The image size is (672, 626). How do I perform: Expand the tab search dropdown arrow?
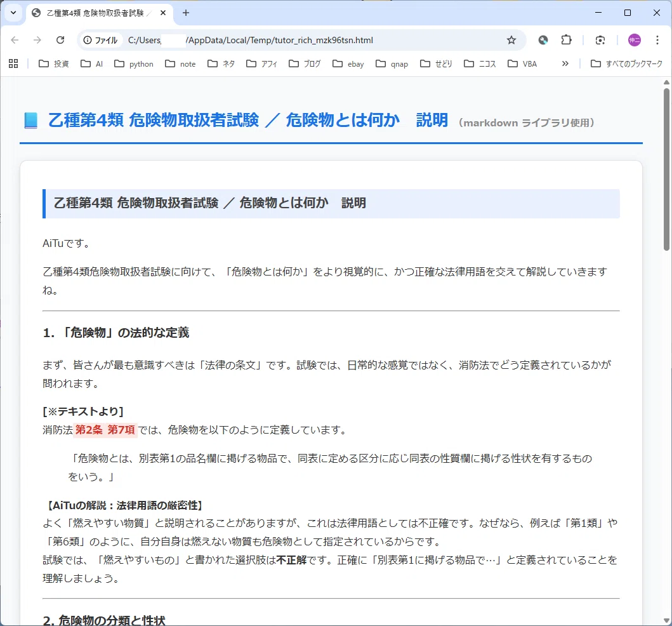pyautogui.click(x=13, y=13)
